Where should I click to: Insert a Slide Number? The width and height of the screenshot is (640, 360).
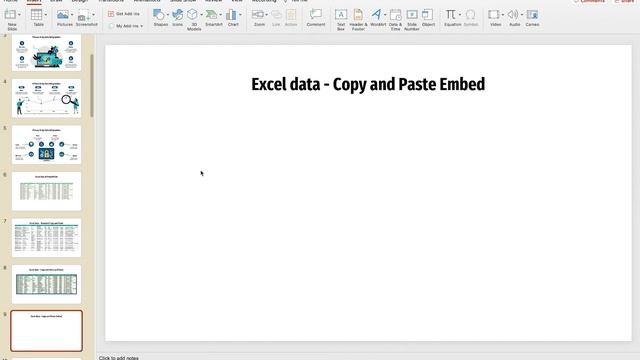(x=412, y=15)
